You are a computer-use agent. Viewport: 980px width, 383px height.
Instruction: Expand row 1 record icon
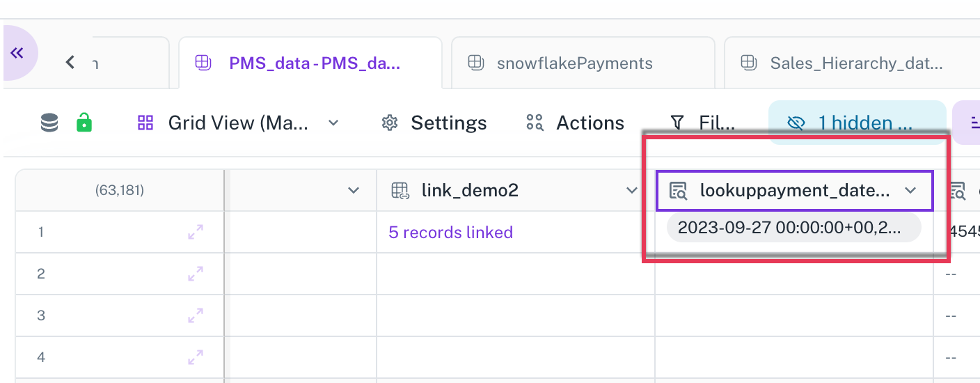click(196, 232)
